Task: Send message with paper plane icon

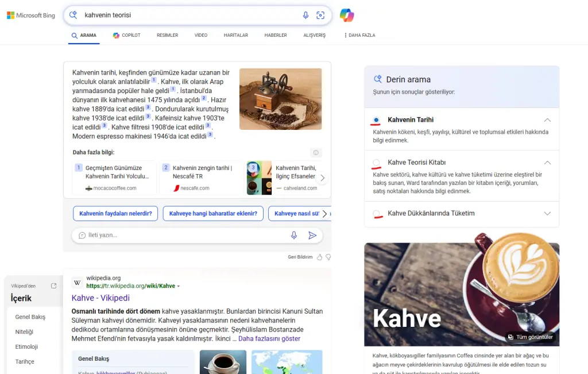Action: click(312, 235)
